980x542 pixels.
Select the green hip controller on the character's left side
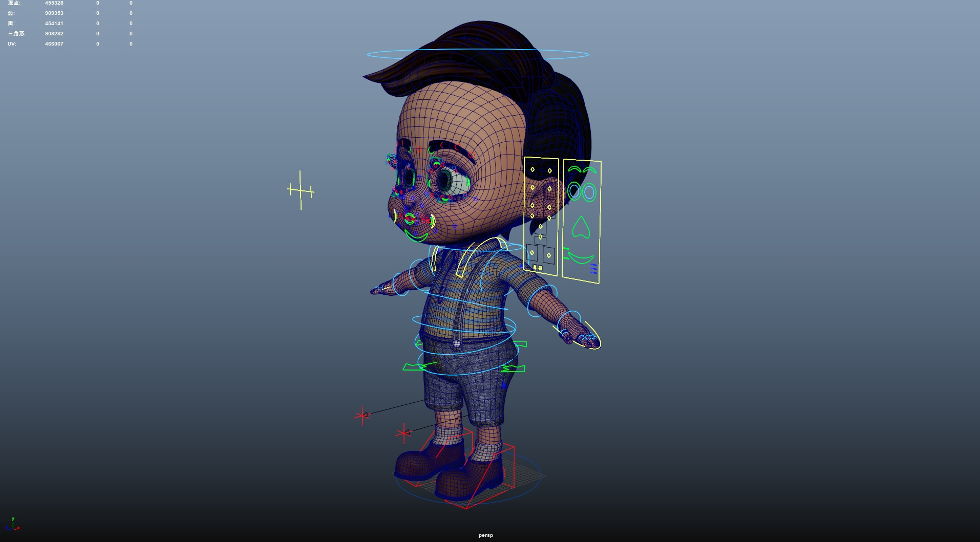(x=513, y=368)
